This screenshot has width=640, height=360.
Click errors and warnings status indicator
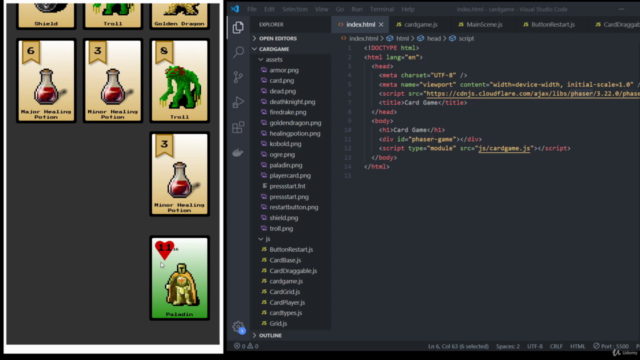point(246,346)
